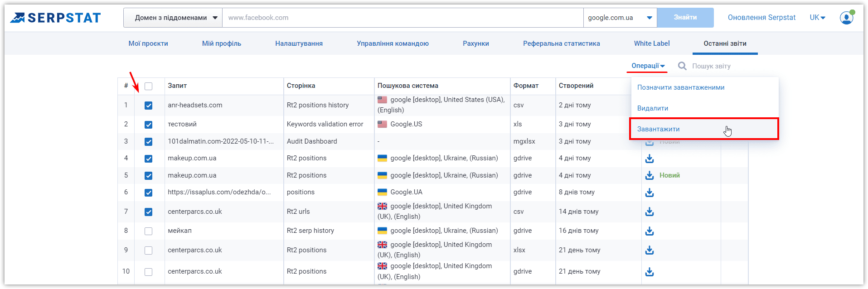Uncheck the issaplus.com row checkbox
This screenshot has height=289, width=868.
pyautogui.click(x=148, y=193)
